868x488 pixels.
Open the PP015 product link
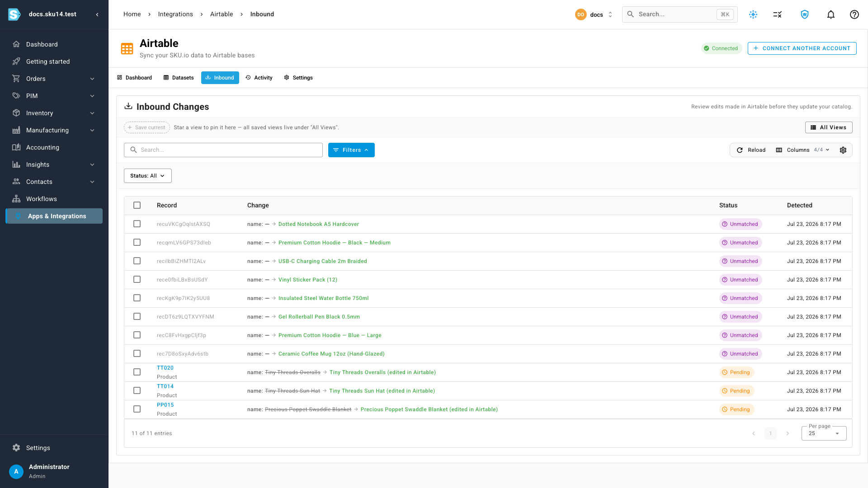[165, 405]
